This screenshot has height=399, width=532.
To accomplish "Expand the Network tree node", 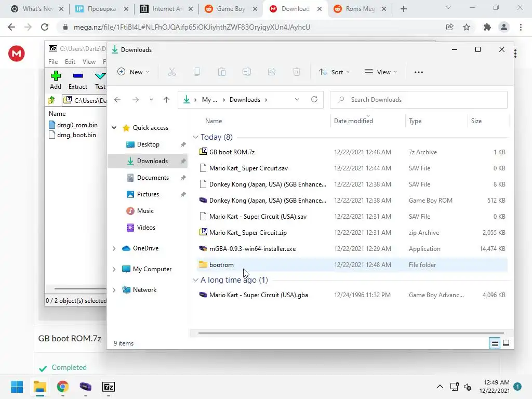I will [114, 290].
